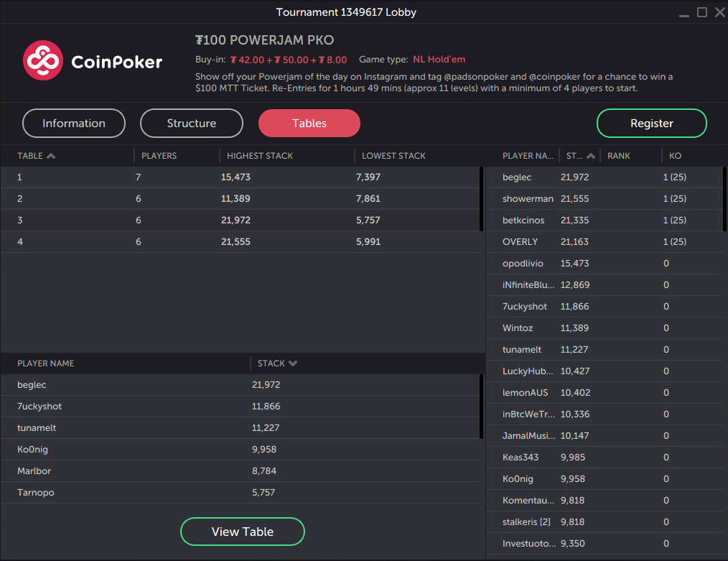Open the Information tab

pyautogui.click(x=74, y=123)
